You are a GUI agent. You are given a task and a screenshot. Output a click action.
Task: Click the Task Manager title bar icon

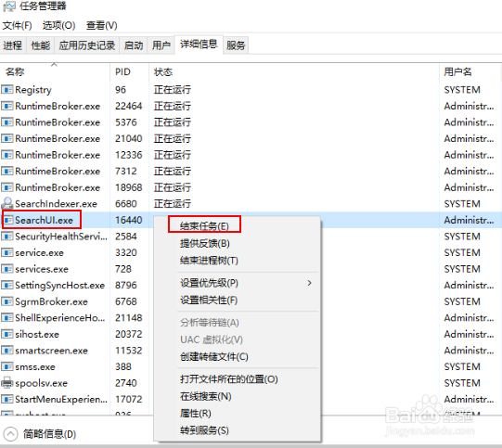(9, 6)
